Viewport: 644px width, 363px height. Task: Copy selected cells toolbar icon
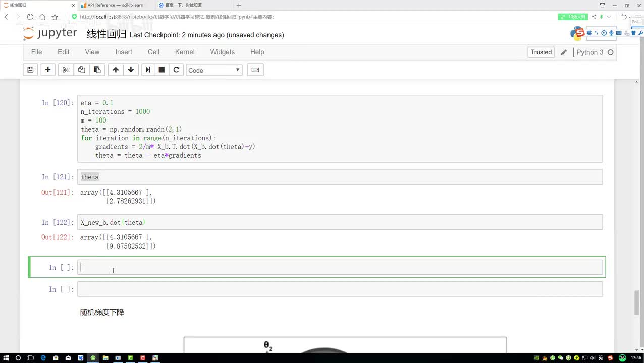tap(81, 70)
